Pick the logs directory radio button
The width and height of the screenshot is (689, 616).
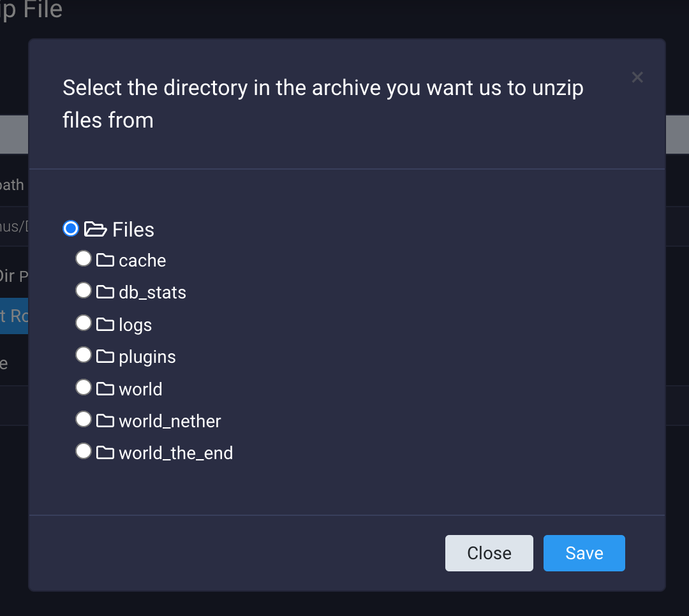(x=84, y=323)
